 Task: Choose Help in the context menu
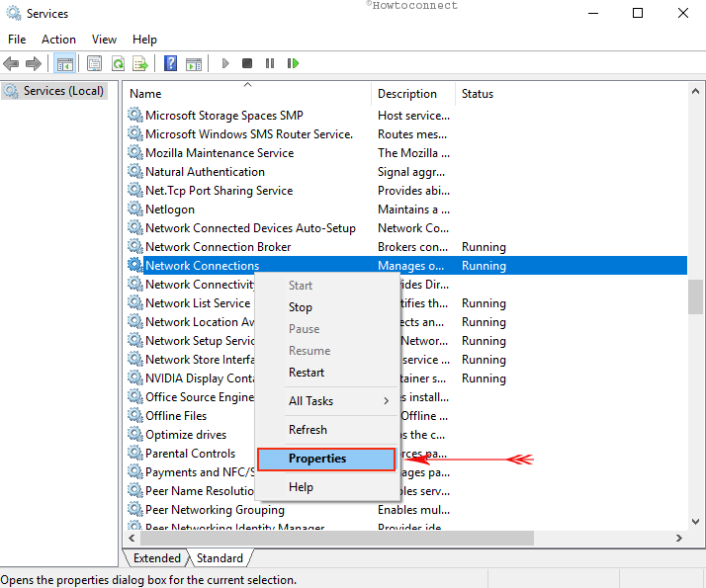pyautogui.click(x=327, y=487)
